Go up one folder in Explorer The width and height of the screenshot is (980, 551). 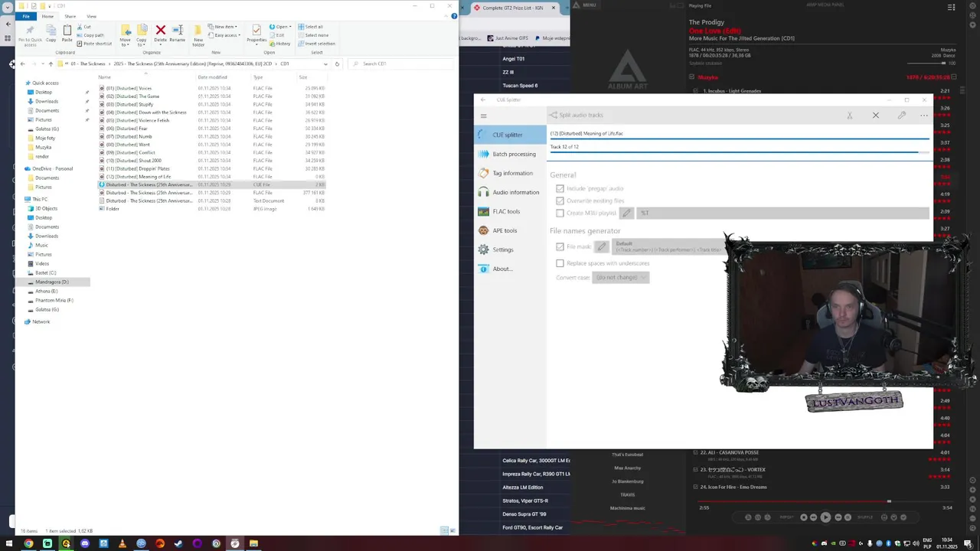pyautogui.click(x=51, y=64)
